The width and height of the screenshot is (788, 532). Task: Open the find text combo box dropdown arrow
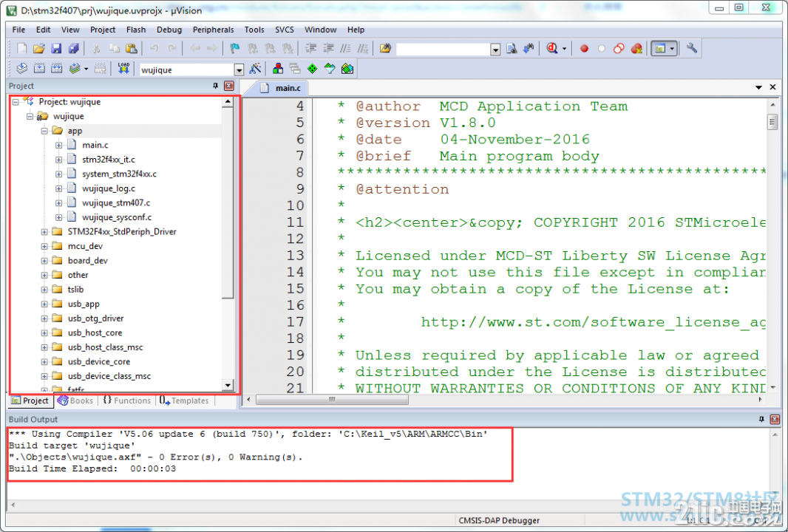(x=495, y=50)
